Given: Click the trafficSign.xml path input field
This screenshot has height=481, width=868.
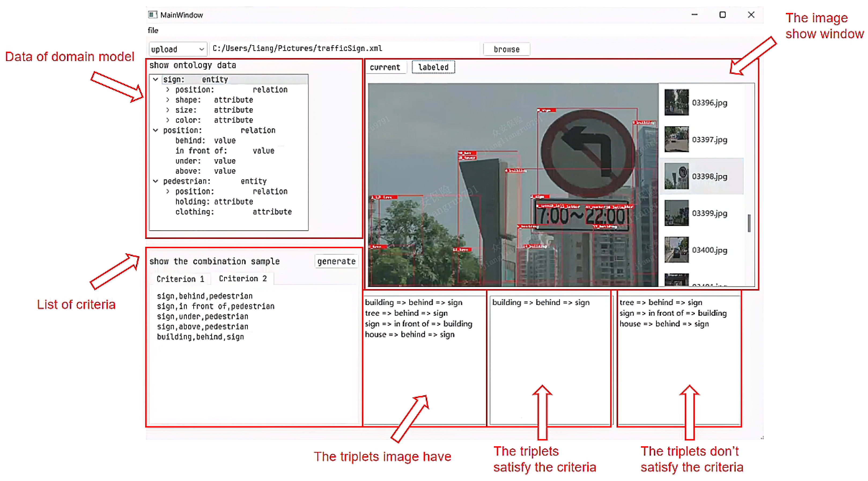Looking at the screenshot, I should [x=344, y=49].
